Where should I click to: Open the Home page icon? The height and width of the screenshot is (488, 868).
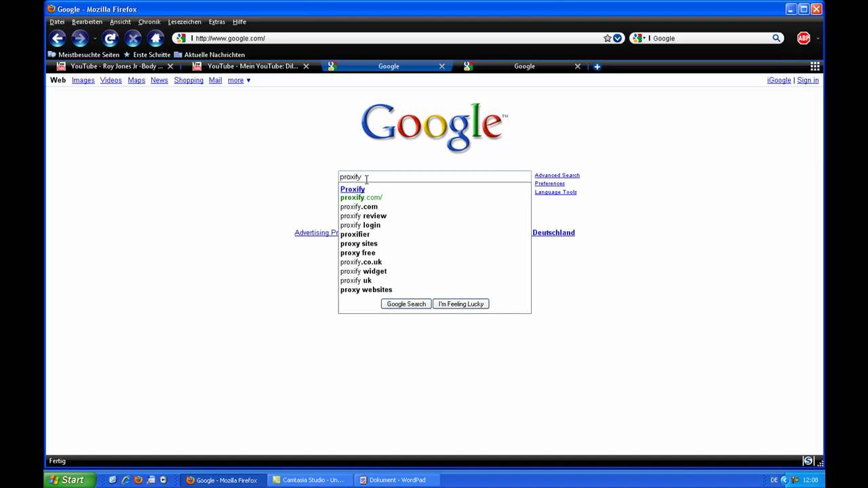(x=156, y=39)
